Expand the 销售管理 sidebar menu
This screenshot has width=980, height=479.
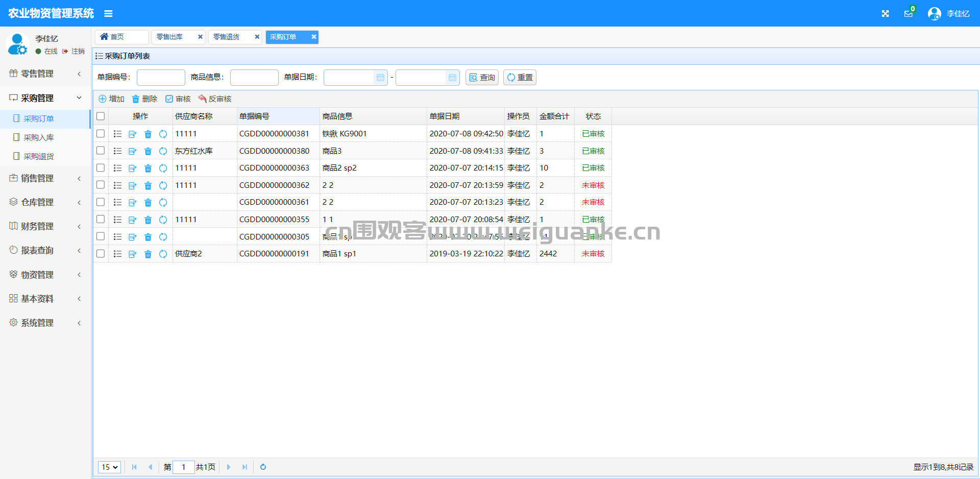click(45, 178)
